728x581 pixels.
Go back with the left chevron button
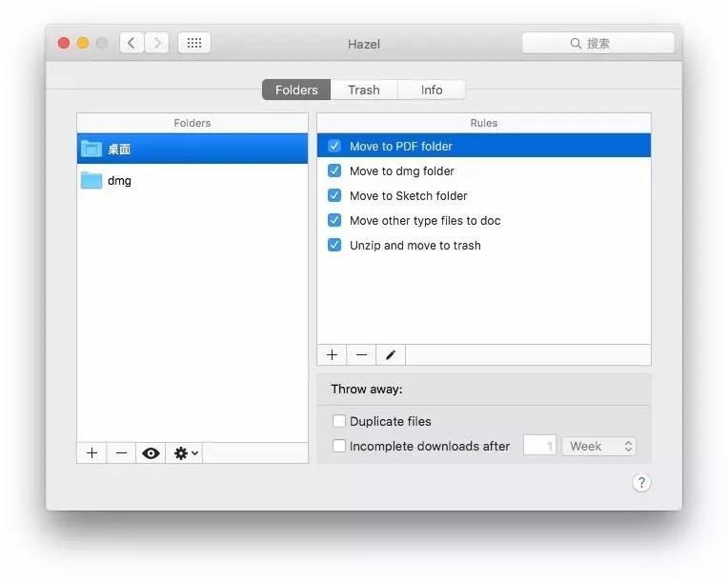click(x=131, y=43)
